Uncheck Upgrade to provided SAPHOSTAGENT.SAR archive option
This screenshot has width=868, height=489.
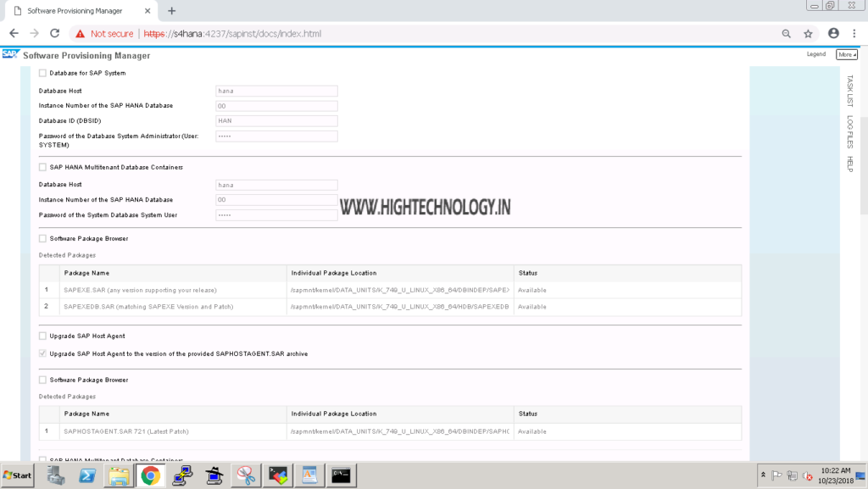tap(42, 353)
